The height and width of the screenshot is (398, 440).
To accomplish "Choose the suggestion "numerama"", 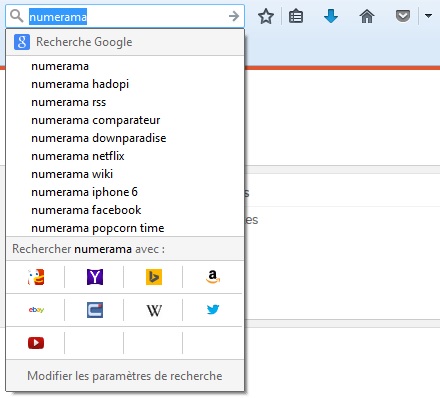I will [x=125, y=66].
